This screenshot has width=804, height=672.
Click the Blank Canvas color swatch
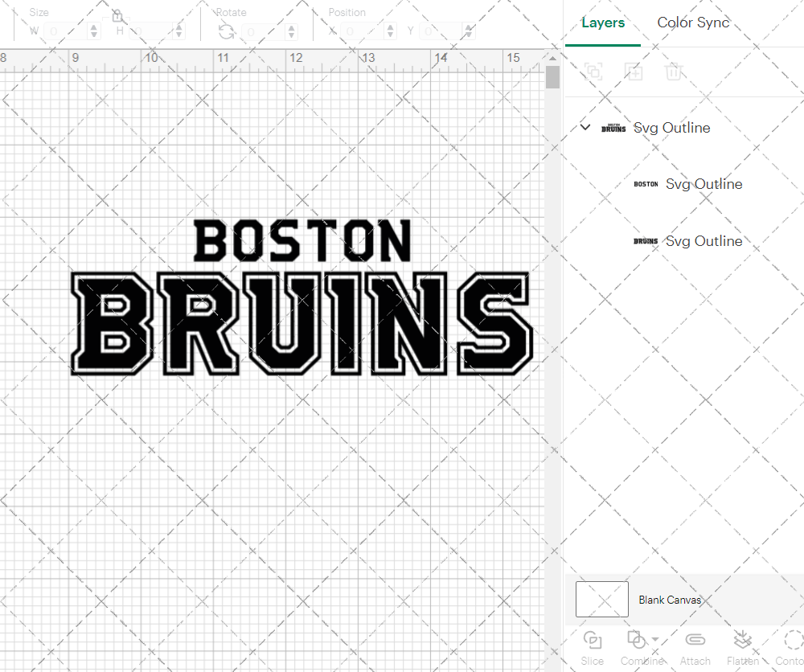[x=601, y=599]
